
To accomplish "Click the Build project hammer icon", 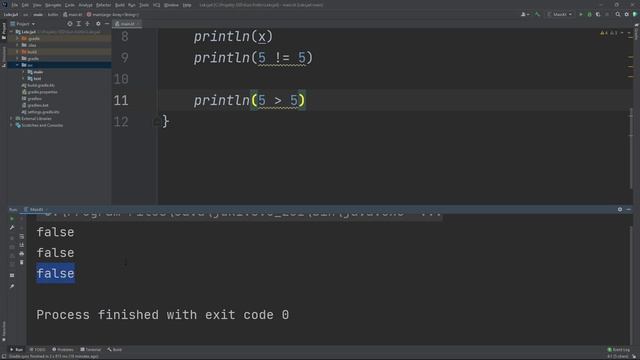I will click(x=538, y=14).
